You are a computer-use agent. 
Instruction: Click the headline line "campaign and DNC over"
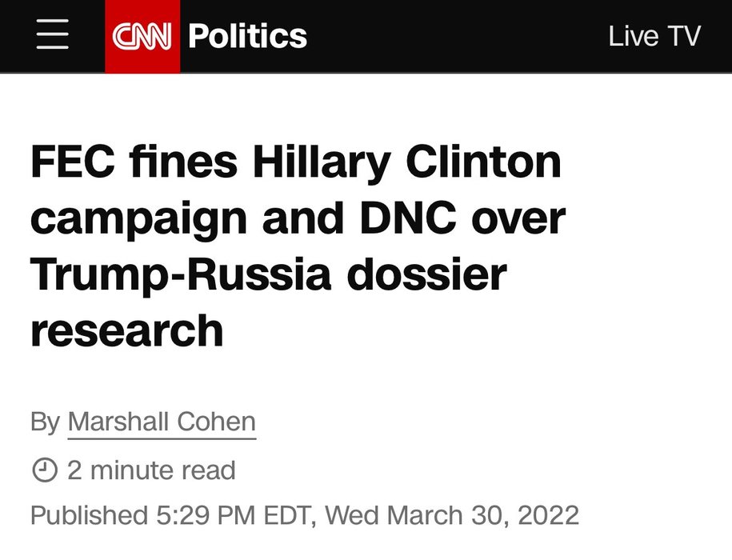point(298,219)
